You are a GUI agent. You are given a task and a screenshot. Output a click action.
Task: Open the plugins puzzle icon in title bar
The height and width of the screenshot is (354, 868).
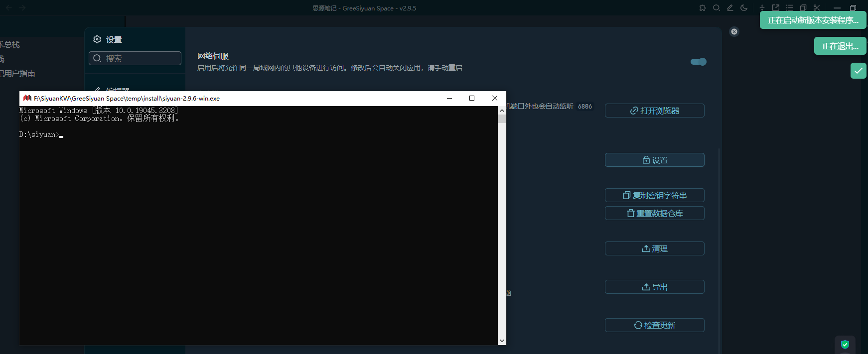coord(703,8)
